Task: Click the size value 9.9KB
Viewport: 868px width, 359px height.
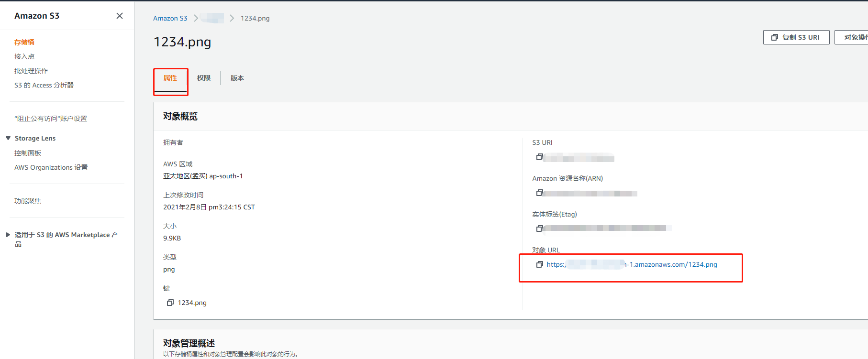Action: pos(172,238)
